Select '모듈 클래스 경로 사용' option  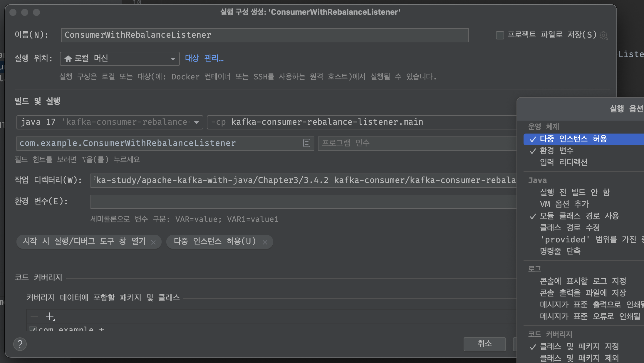click(579, 216)
